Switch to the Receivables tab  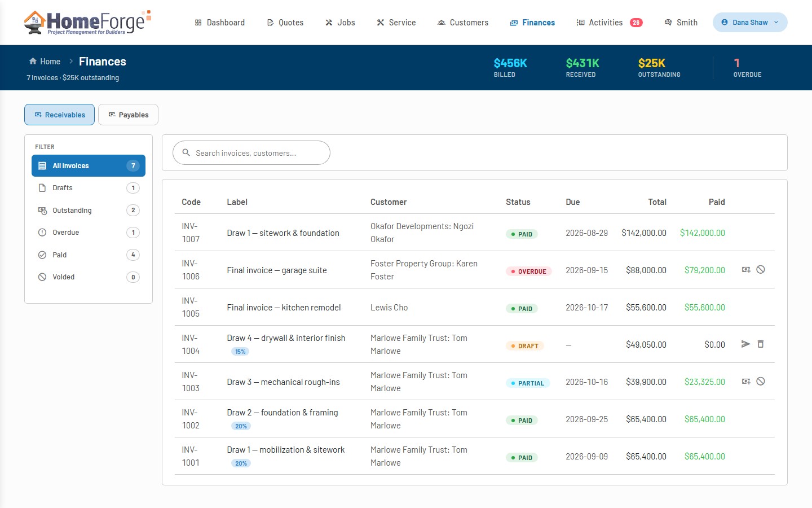[60, 115]
